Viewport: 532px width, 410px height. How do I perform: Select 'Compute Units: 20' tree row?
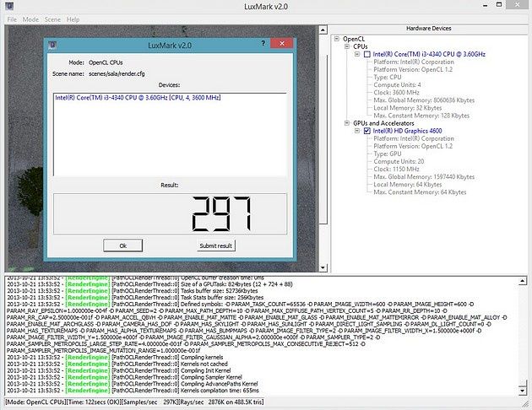tap(399, 162)
